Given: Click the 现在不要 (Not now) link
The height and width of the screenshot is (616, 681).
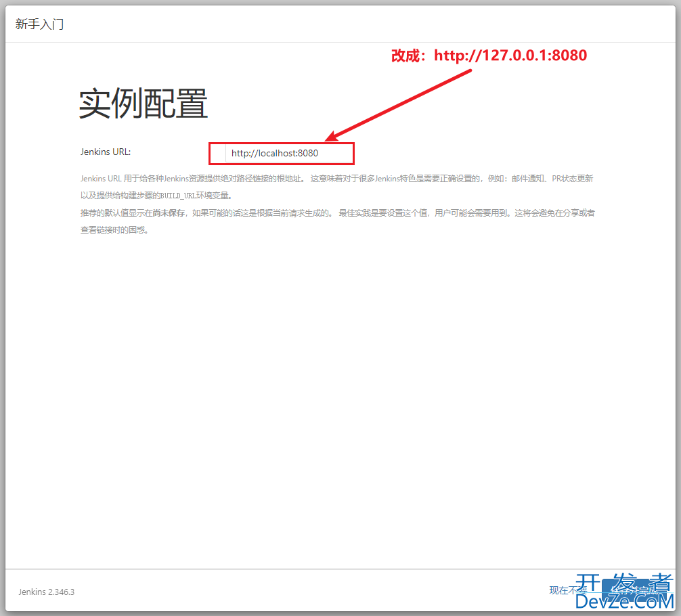Looking at the screenshot, I should (x=568, y=590).
